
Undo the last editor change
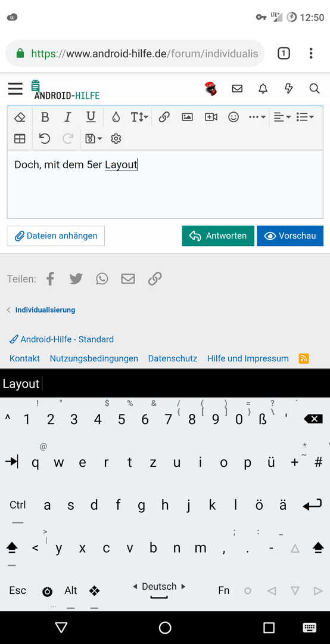click(x=45, y=139)
